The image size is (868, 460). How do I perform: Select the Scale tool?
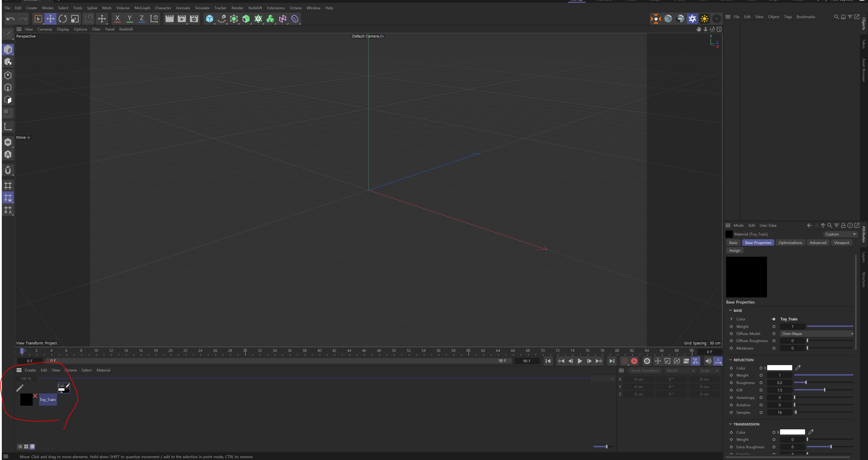pos(75,19)
